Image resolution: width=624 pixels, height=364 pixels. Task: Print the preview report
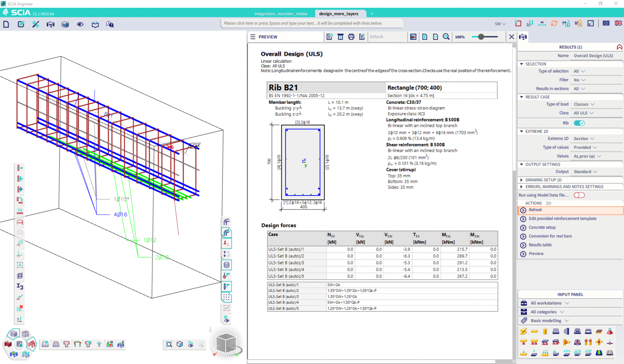click(351, 37)
